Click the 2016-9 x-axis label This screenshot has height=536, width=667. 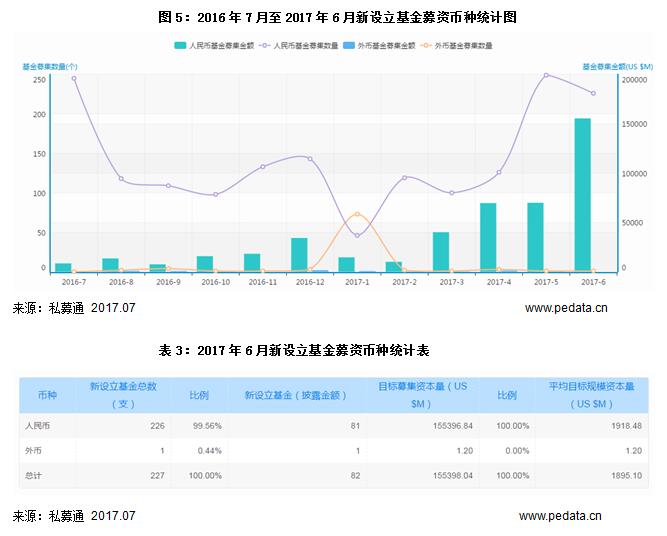168,282
